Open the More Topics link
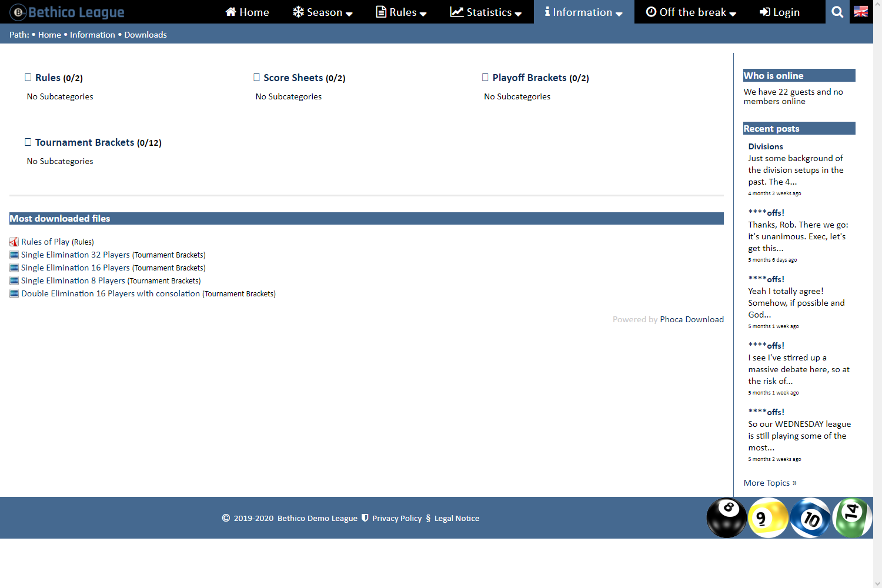The width and height of the screenshot is (882, 588). click(x=770, y=483)
